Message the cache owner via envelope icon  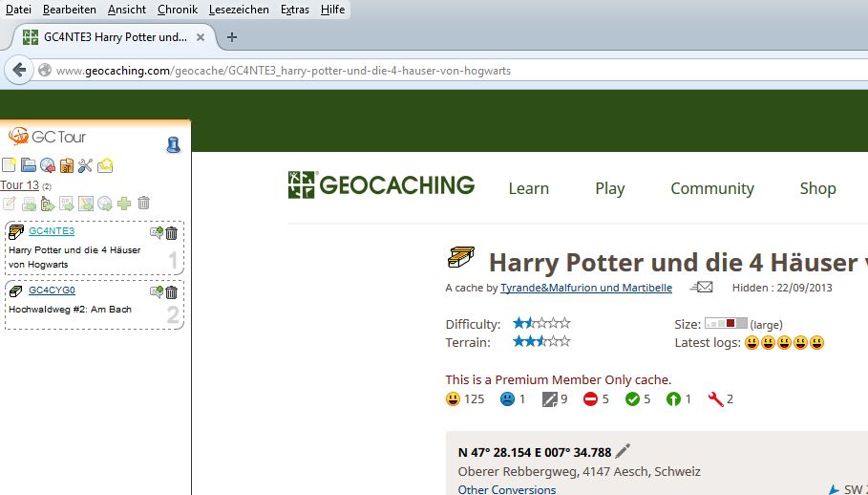click(x=702, y=287)
